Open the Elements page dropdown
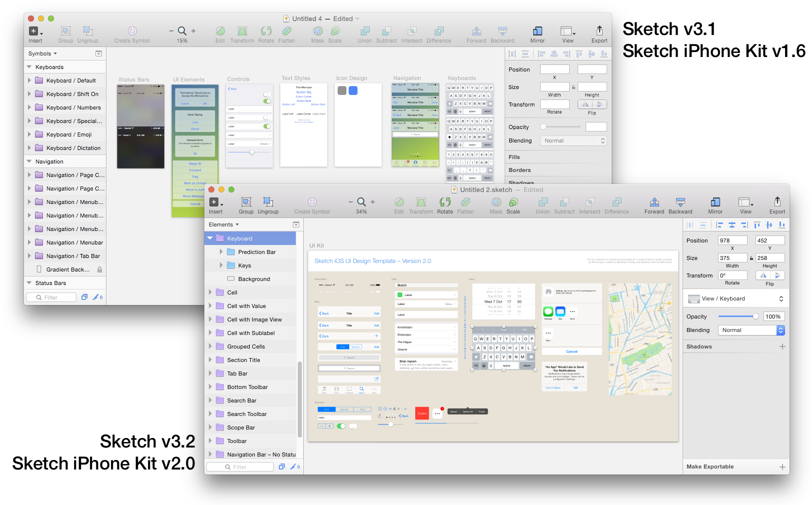The width and height of the screenshot is (812, 505). pos(224,225)
